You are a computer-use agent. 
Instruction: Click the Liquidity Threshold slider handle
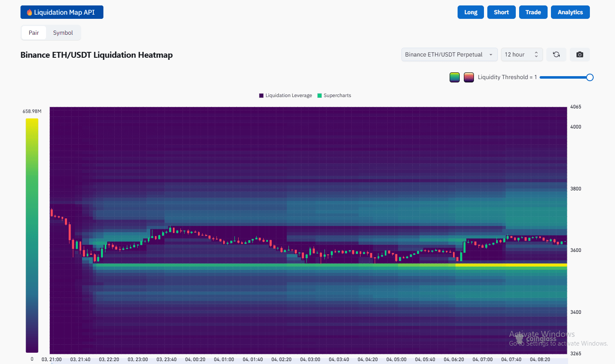tap(589, 77)
